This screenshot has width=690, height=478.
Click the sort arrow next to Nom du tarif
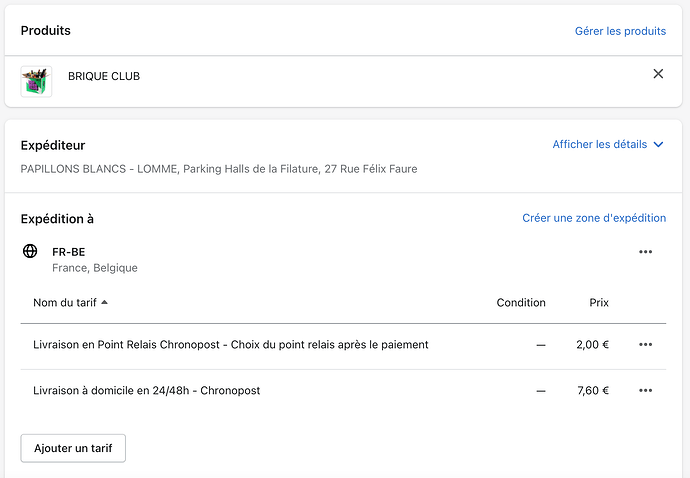tap(105, 302)
